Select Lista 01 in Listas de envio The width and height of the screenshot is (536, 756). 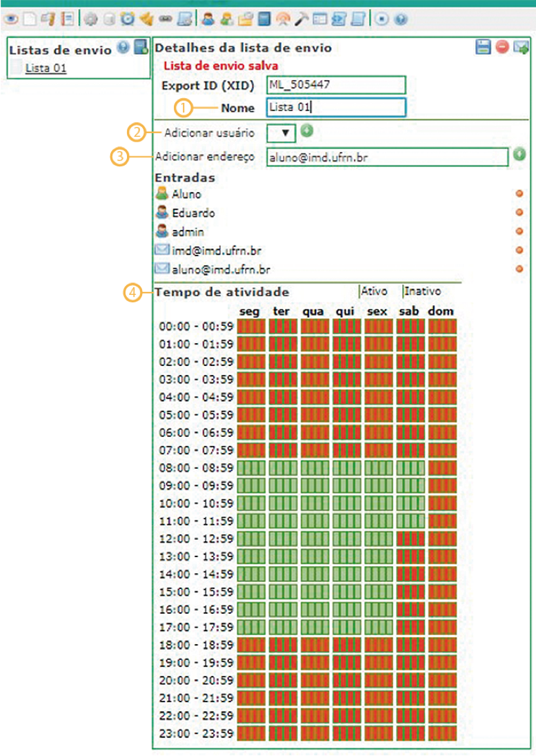tap(46, 68)
